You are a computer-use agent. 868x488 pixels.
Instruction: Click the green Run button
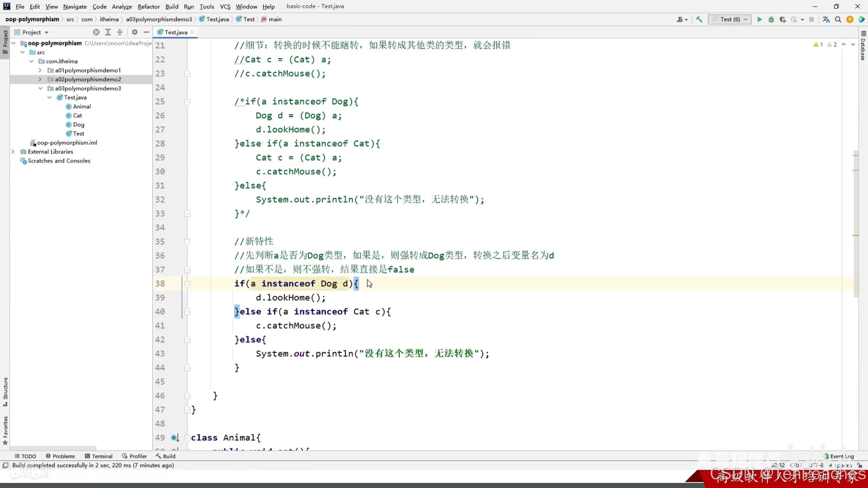759,19
